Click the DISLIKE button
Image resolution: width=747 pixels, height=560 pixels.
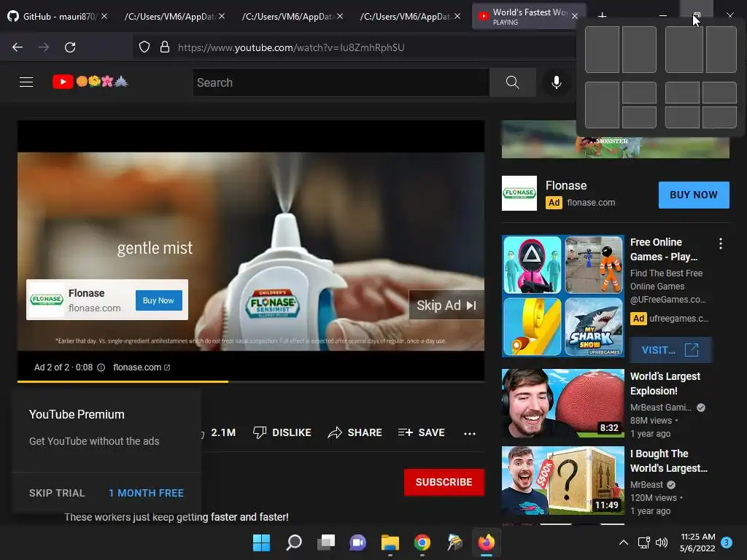pos(282,432)
